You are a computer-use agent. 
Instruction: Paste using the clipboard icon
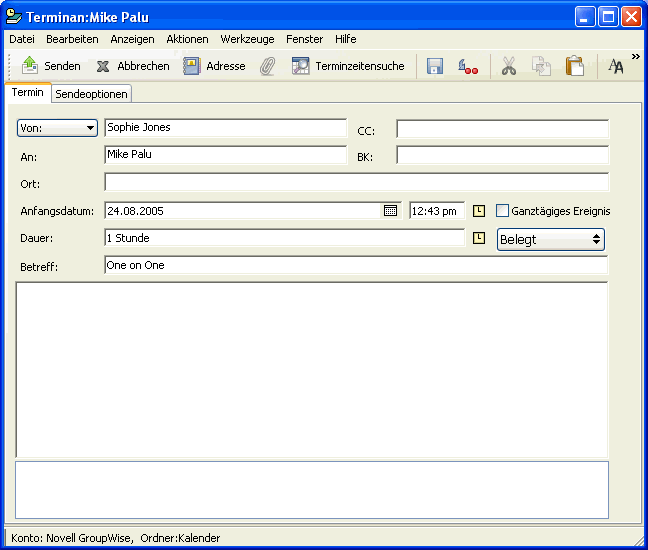[574, 66]
